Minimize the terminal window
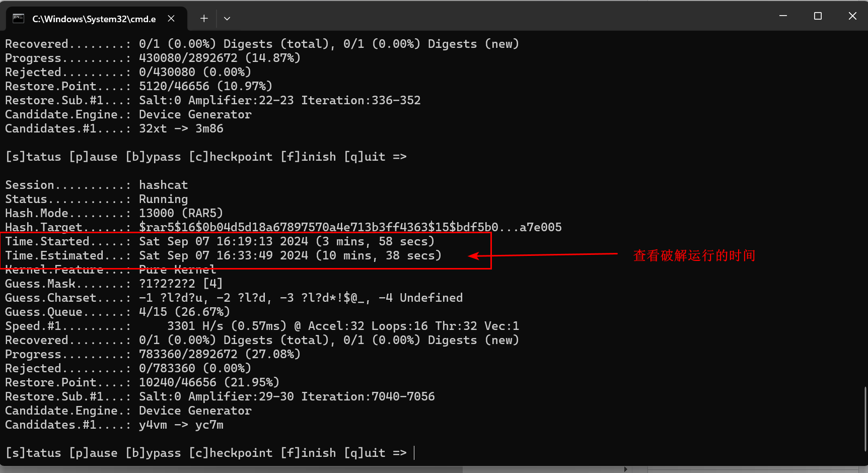 tap(783, 16)
